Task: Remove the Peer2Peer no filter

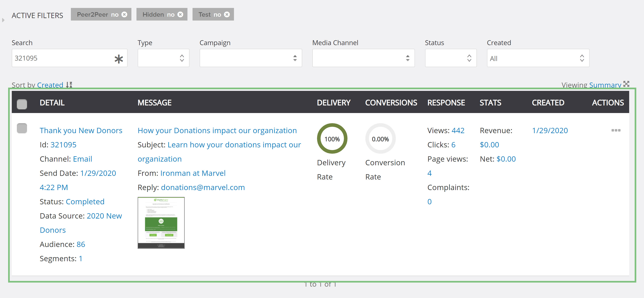Action: click(124, 14)
